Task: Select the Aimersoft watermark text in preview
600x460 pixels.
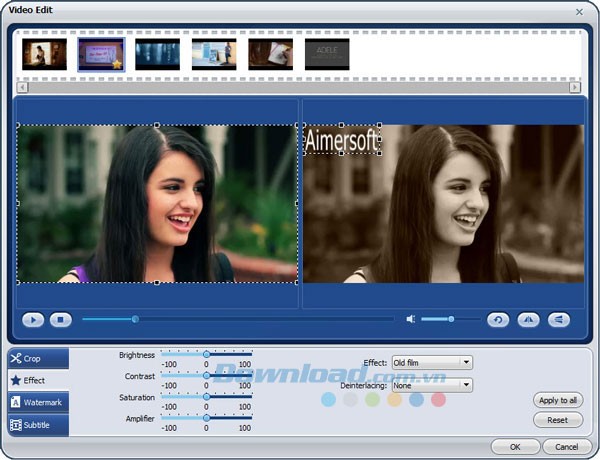Action: [x=341, y=140]
